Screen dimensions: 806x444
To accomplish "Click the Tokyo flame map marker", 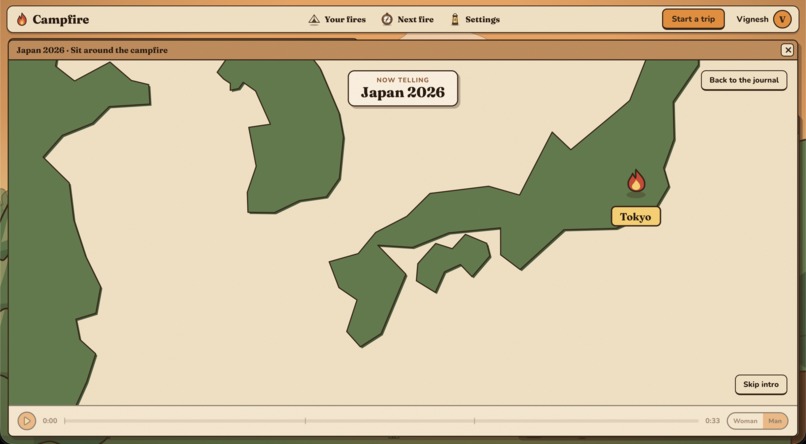I will [x=636, y=182].
